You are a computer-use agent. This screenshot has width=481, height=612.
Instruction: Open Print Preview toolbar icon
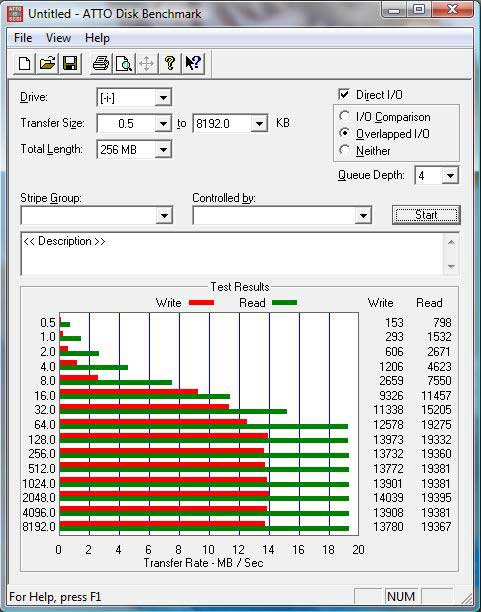point(124,63)
